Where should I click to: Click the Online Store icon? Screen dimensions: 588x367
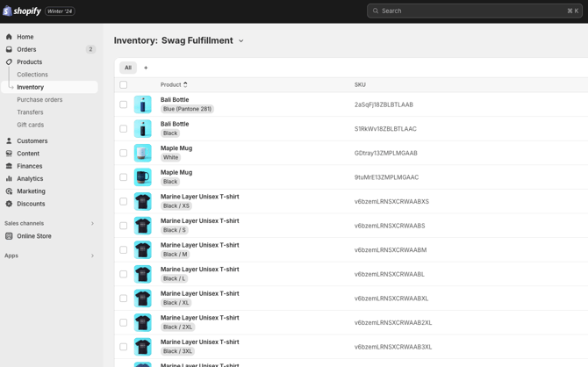click(x=9, y=236)
